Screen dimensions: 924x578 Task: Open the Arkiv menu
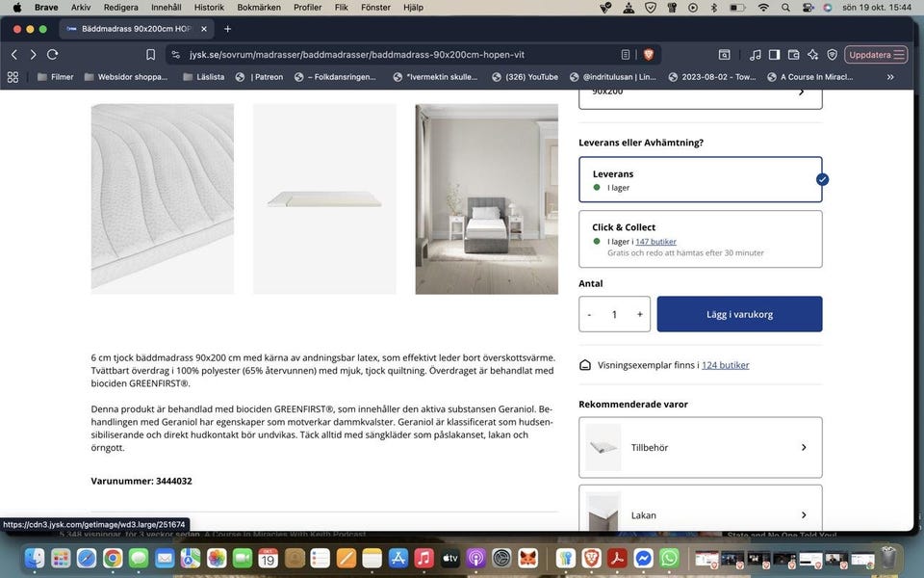coord(81,8)
